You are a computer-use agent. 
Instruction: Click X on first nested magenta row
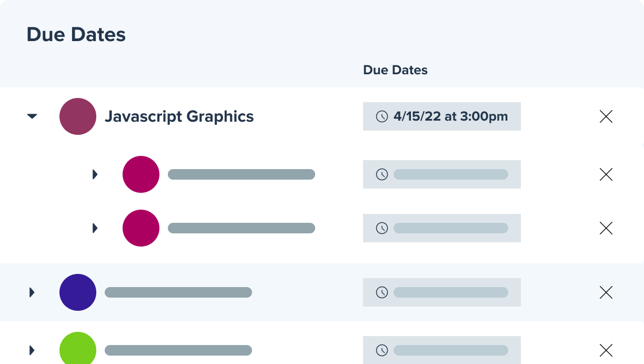[606, 174]
